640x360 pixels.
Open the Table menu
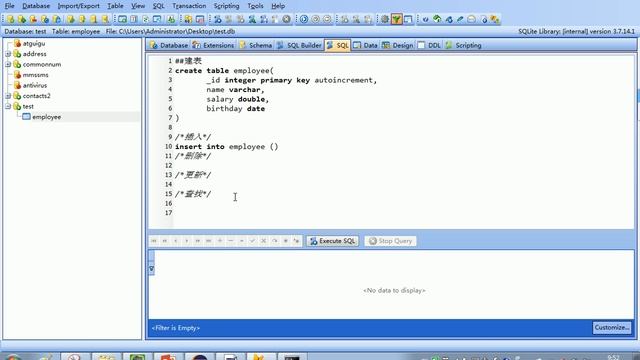coord(115,6)
